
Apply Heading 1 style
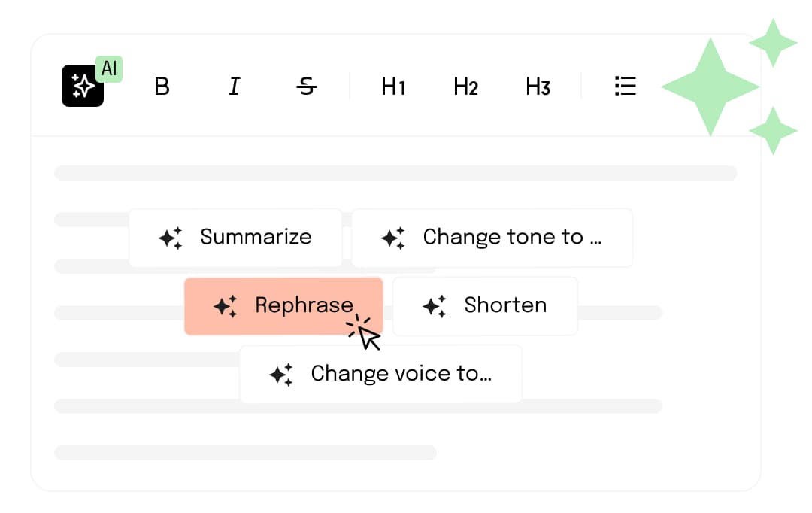(x=393, y=87)
